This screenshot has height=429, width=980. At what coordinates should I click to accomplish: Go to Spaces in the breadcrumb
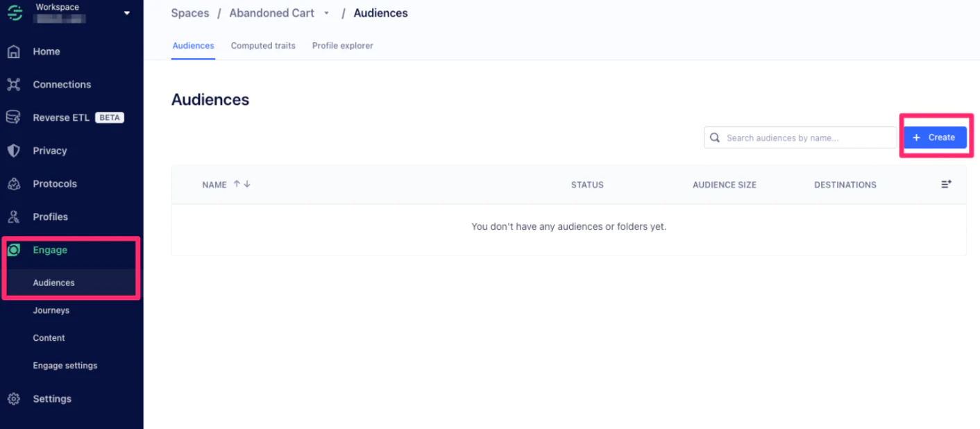coord(190,13)
